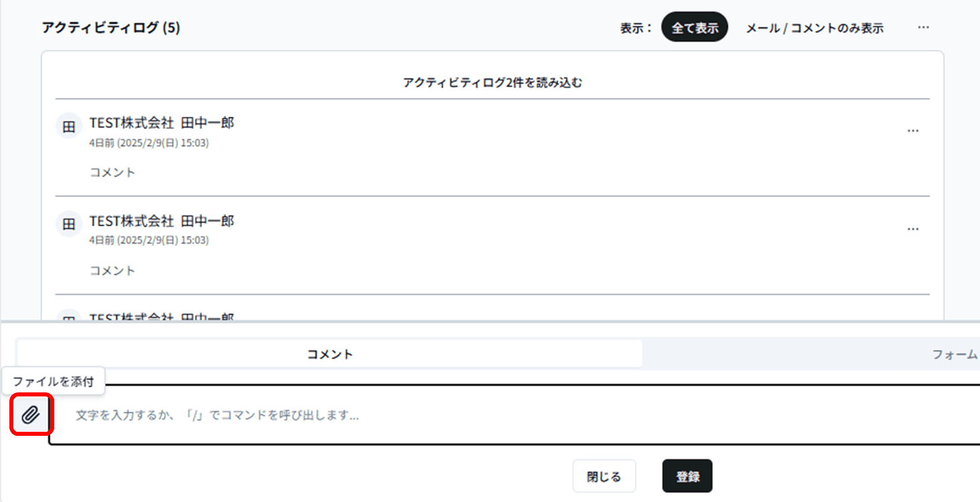Click the 田 avatar on the first comment

68,126
